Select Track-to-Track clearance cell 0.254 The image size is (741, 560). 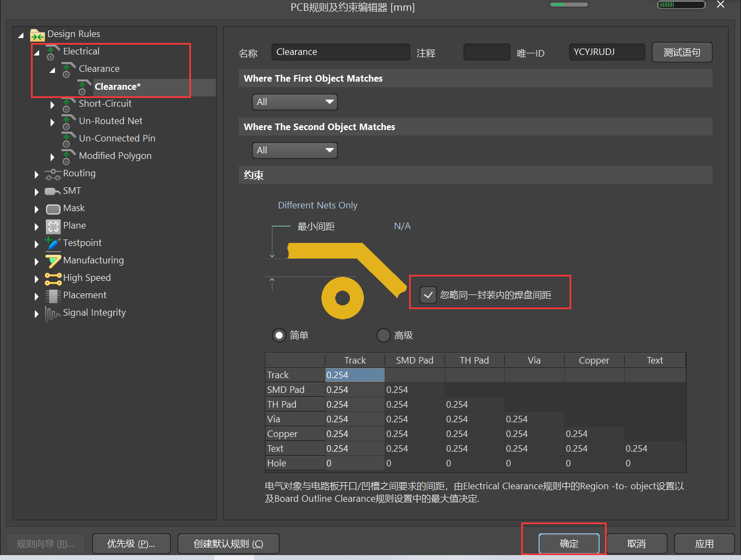[355, 375]
